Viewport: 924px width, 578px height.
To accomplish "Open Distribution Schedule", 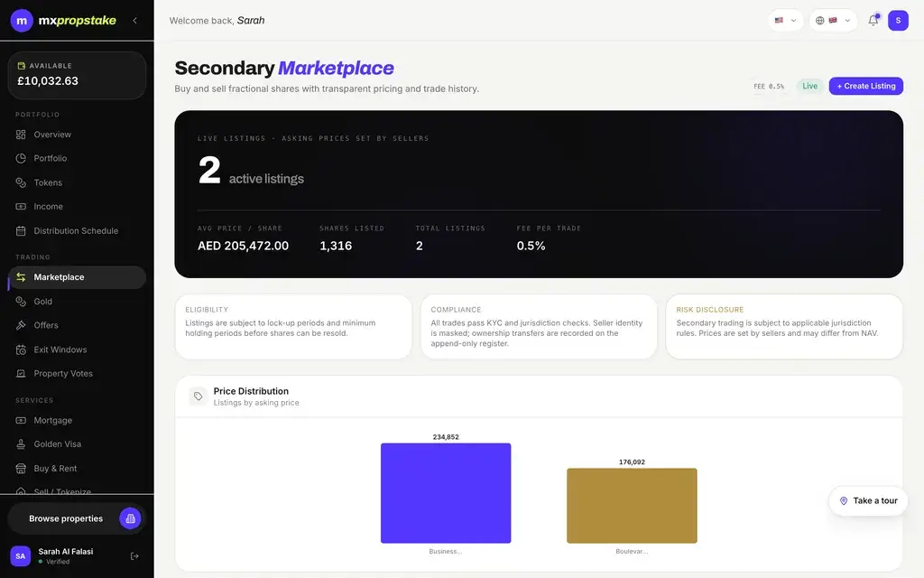I will (x=77, y=230).
